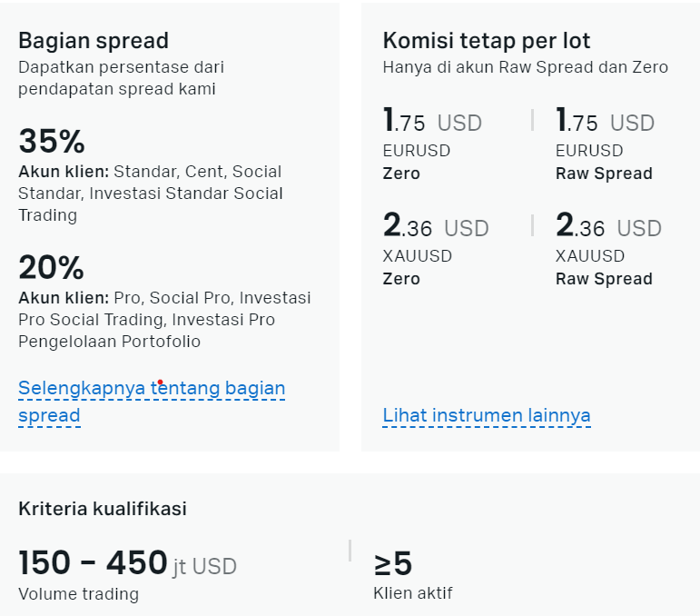This screenshot has width=700, height=616.
Task: Click the 2.36 USD XAUUSD Zero commission
Action: pyautogui.click(x=436, y=226)
